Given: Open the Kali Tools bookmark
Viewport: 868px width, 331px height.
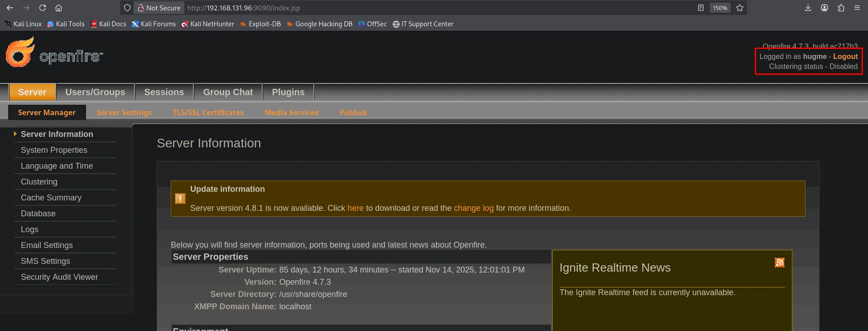Looking at the screenshot, I should [x=66, y=24].
